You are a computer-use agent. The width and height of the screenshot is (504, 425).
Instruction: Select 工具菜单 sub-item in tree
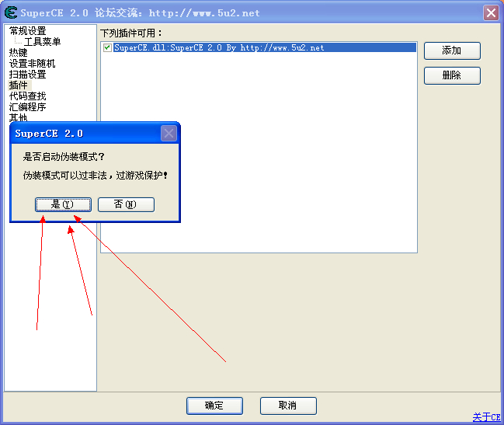tap(42, 41)
